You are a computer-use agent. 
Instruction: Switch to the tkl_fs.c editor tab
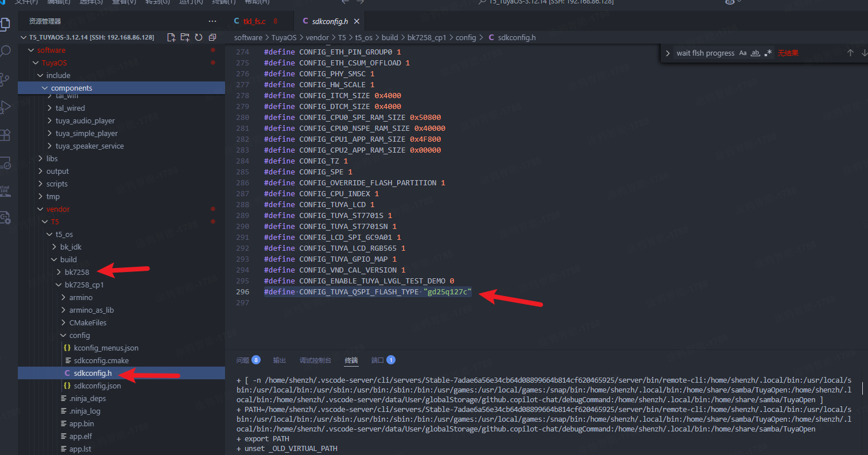(x=255, y=21)
